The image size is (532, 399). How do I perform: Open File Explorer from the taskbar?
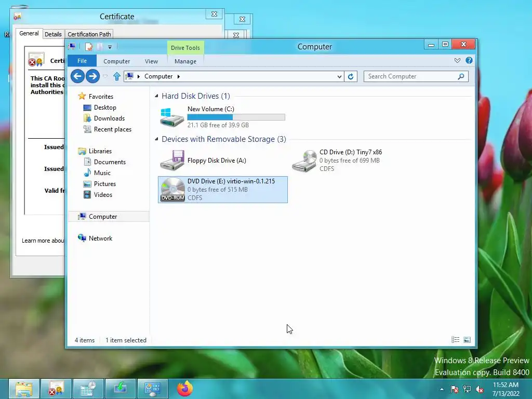click(23, 389)
